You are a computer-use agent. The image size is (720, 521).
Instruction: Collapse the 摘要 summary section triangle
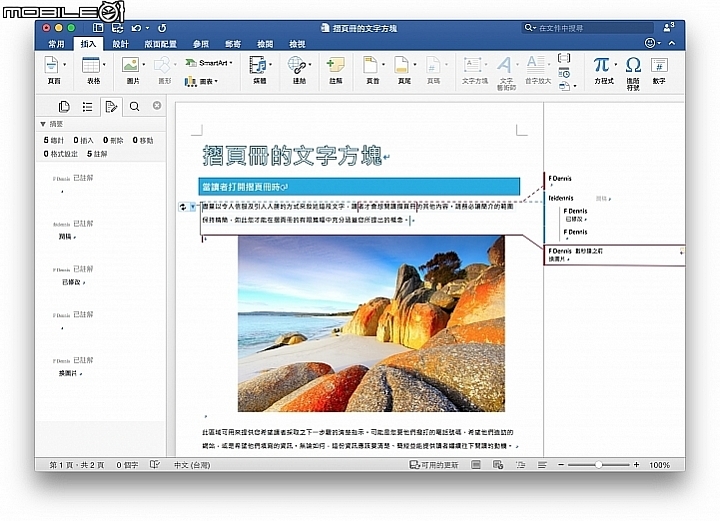coord(43,124)
